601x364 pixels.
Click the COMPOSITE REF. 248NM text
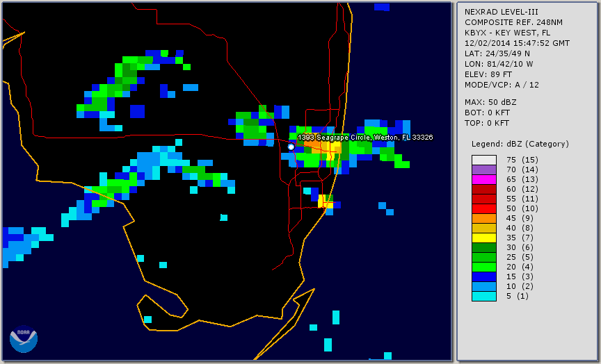coord(513,23)
